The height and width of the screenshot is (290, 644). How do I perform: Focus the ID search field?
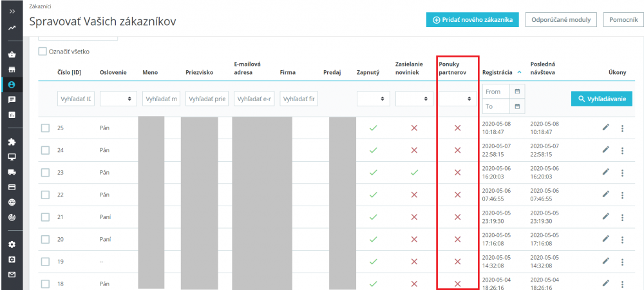pyautogui.click(x=76, y=99)
